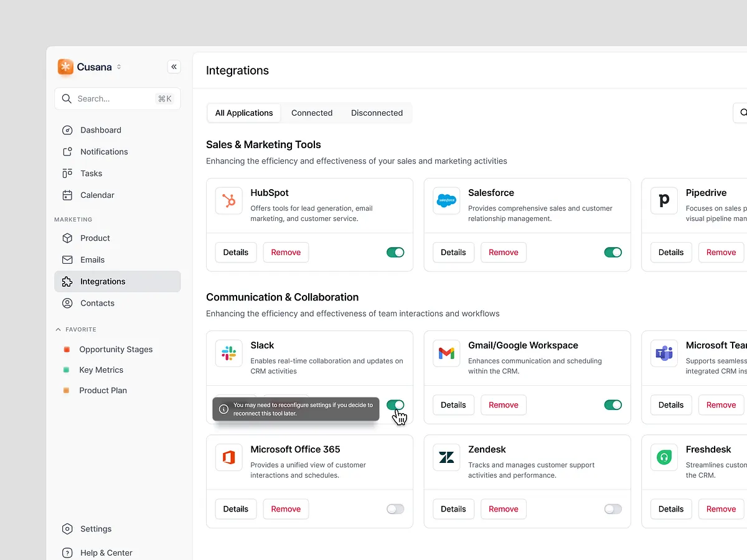Remove the Freshdesk integration
Image resolution: width=747 pixels, height=560 pixels.
point(721,508)
